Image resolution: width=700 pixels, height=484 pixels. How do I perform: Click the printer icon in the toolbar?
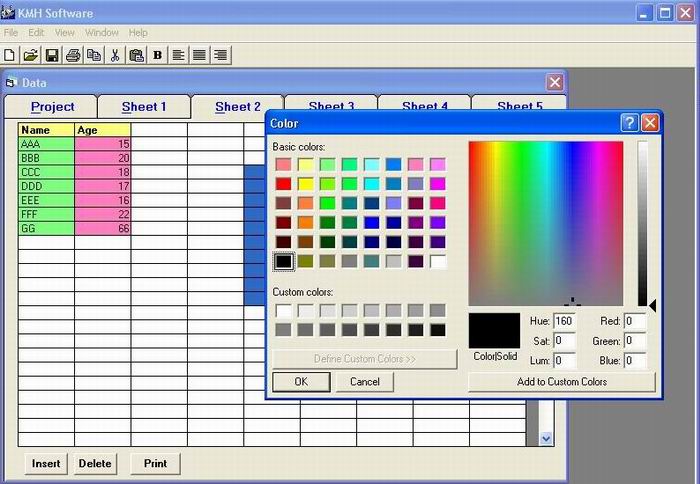pos(73,55)
